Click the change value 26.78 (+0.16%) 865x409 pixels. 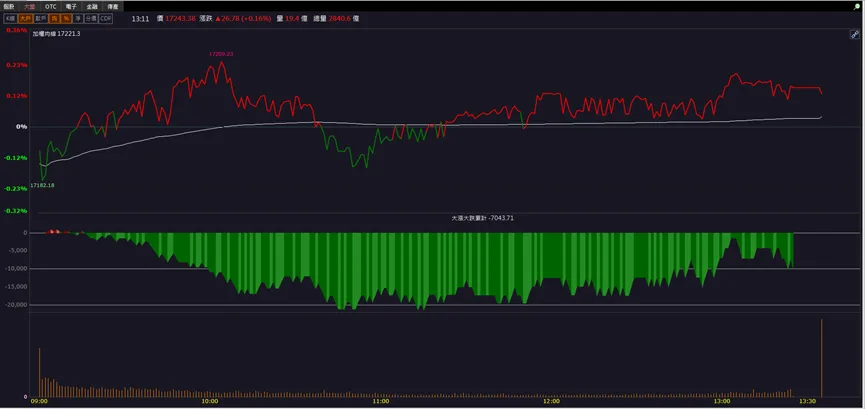pyautogui.click(x=243, y=19)
